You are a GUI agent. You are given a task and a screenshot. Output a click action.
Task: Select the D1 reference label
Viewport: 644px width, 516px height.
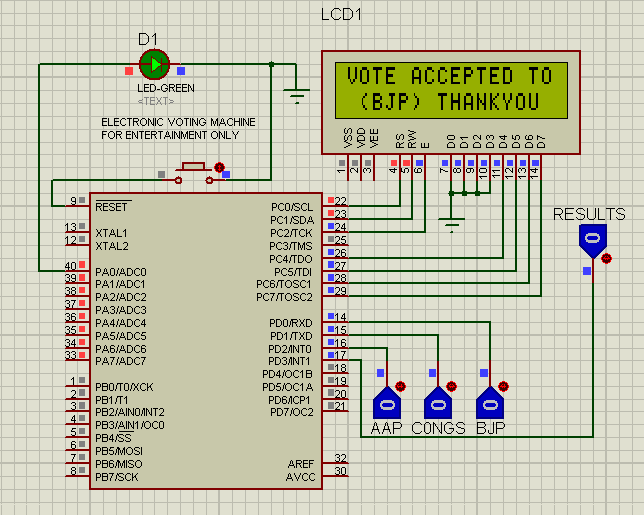tap(148, 39)
